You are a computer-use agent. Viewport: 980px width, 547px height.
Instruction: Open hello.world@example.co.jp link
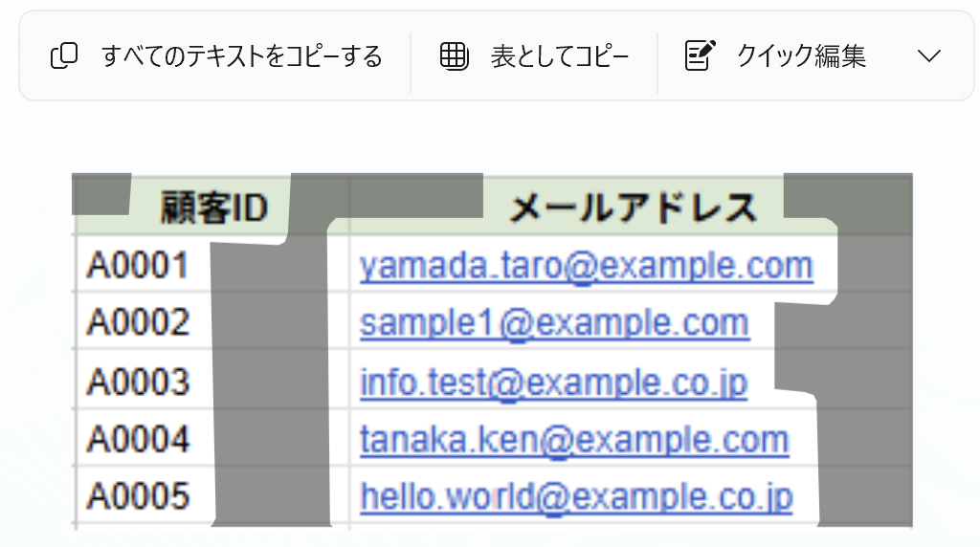pyautogui.click(x=576, y=497)
